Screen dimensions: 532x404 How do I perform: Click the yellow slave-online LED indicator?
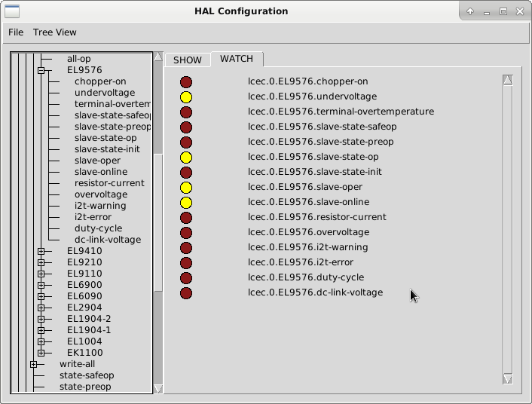186,203
